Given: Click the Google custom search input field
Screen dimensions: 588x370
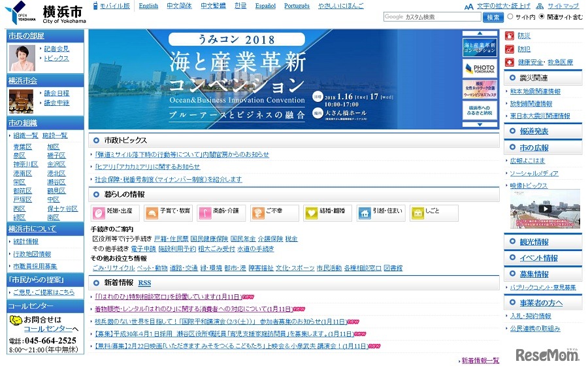Looking at the screenshot, I should pyautogui.click(x=432, y=17).
